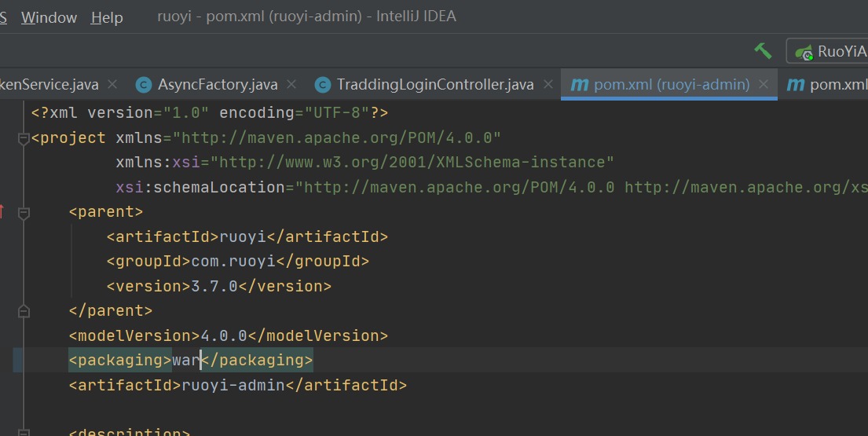Close the kenService.java tab
Image resolution: width=868 pixels, height=436 pixels.
(112, 85)
